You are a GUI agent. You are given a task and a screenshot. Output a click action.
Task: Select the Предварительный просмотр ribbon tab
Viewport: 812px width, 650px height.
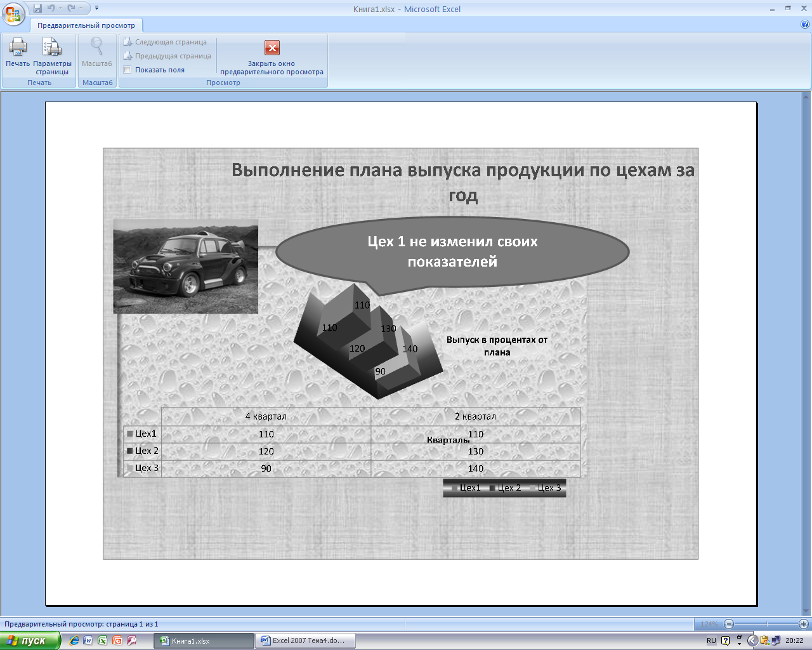86,25
